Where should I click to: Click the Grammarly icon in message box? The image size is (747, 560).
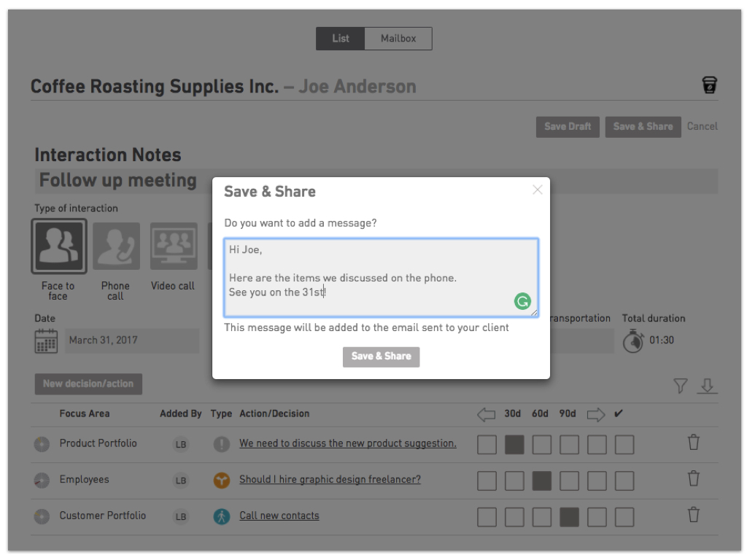tap(522, 301)
